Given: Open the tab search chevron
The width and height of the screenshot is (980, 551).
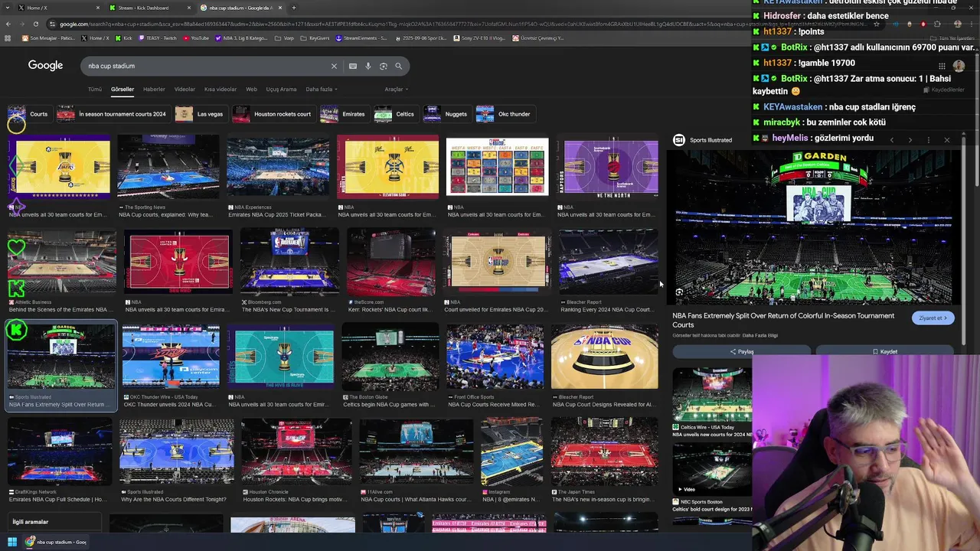Looking at the screenshot, I should tap(8, 8).
